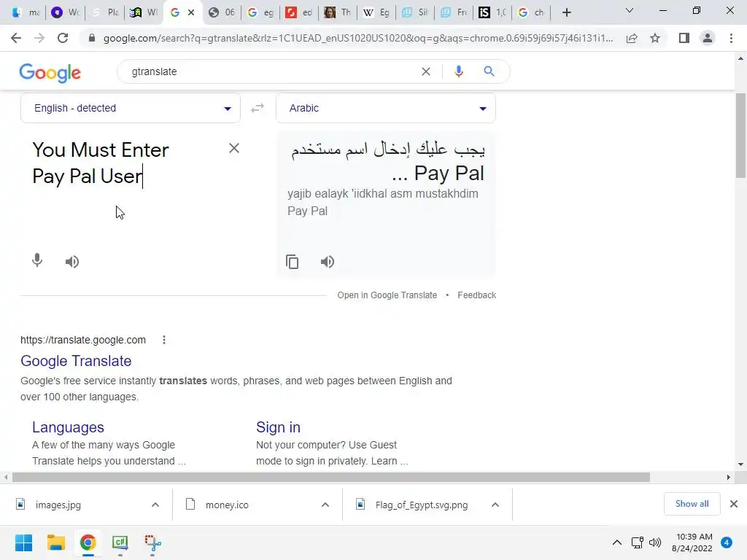747x560 pixels.
Task: Click into the gtranslate search field
Action: coord(271,71)
